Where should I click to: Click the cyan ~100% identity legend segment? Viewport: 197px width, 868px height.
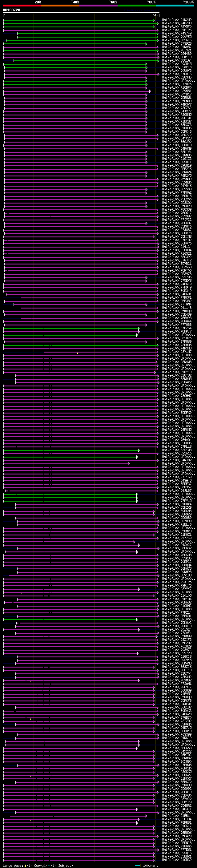pyautogui.click(x=175, y=6)
